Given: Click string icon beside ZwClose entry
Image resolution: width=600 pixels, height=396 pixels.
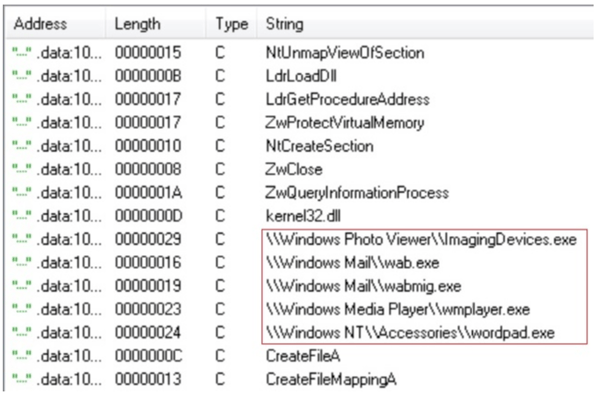Looking at the screenshot, I should [21, 169].
